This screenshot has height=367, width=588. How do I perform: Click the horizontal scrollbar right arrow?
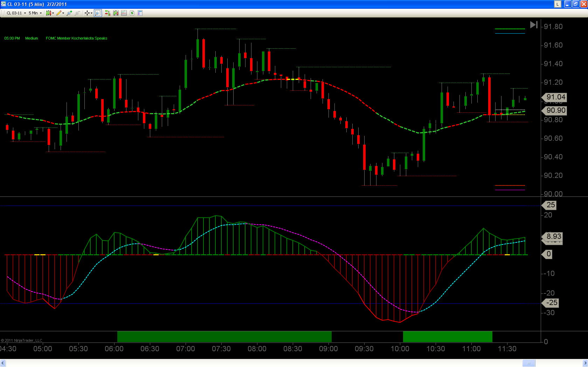[585, 363]
